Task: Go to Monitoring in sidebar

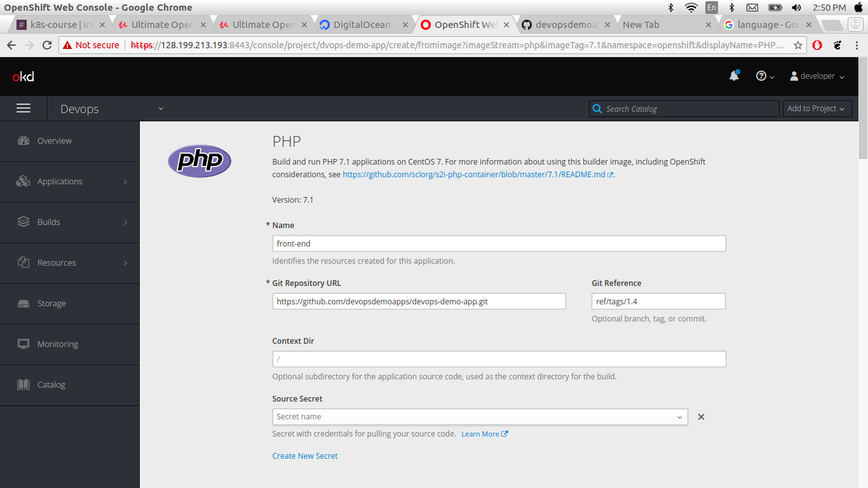Action: [x=69, y=344]
